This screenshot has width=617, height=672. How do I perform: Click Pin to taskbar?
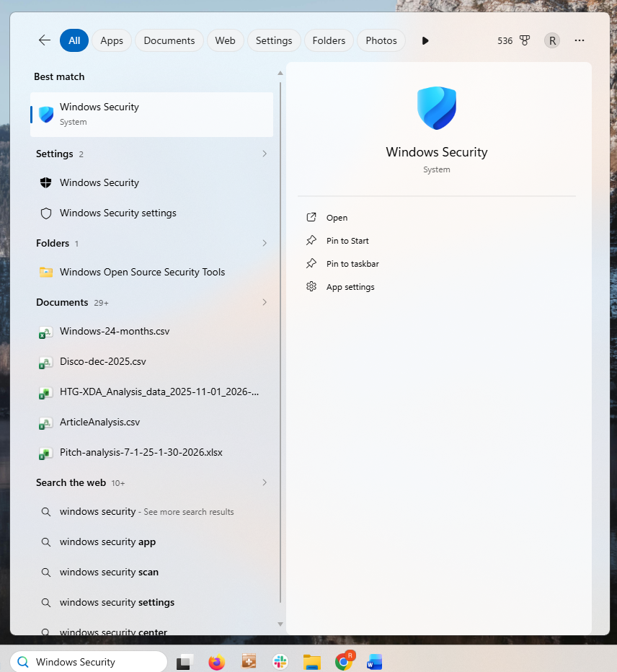(x=352, y=264)
